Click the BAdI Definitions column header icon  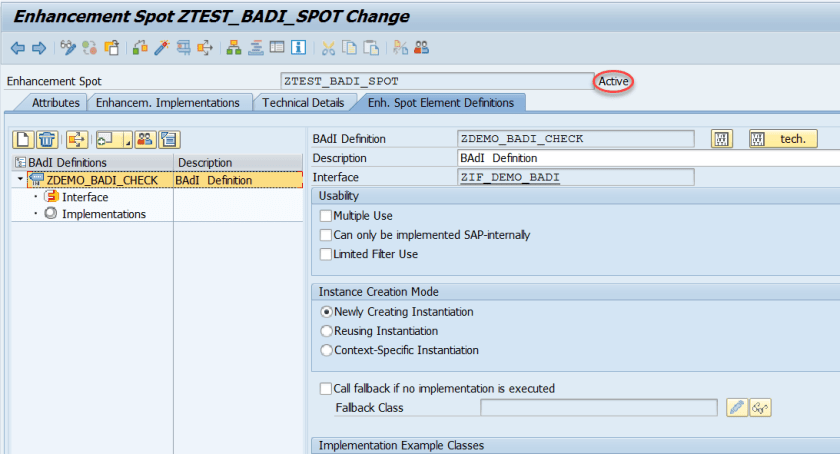(20, 162)
